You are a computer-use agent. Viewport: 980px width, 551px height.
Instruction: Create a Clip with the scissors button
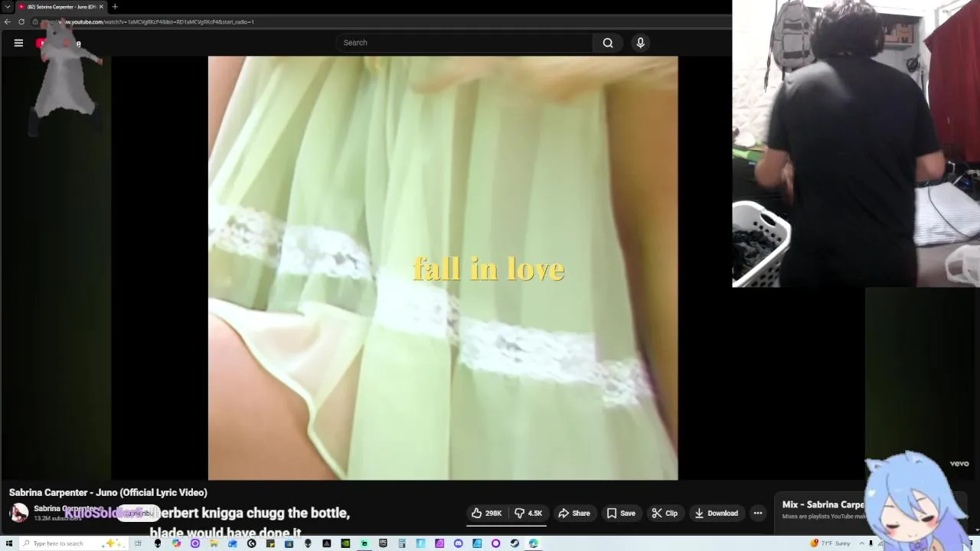pyautogui.click(x=665, y=514)
